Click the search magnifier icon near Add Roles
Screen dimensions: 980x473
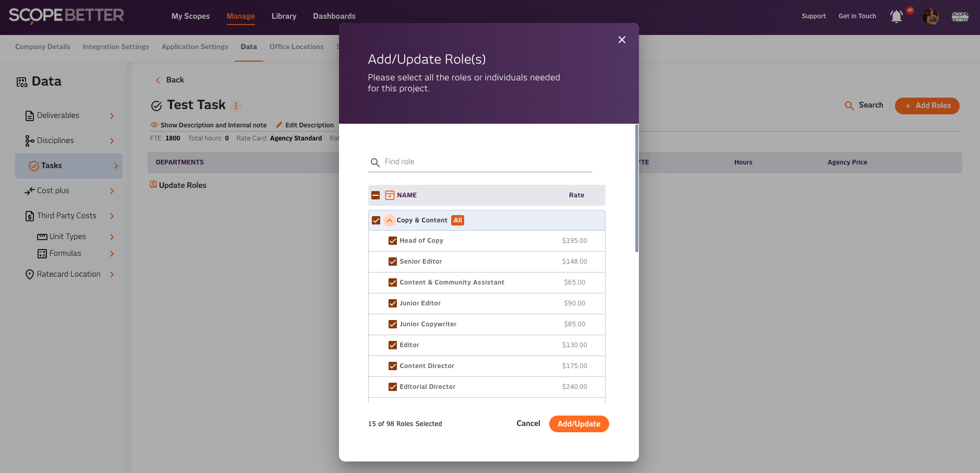(849, 105)
